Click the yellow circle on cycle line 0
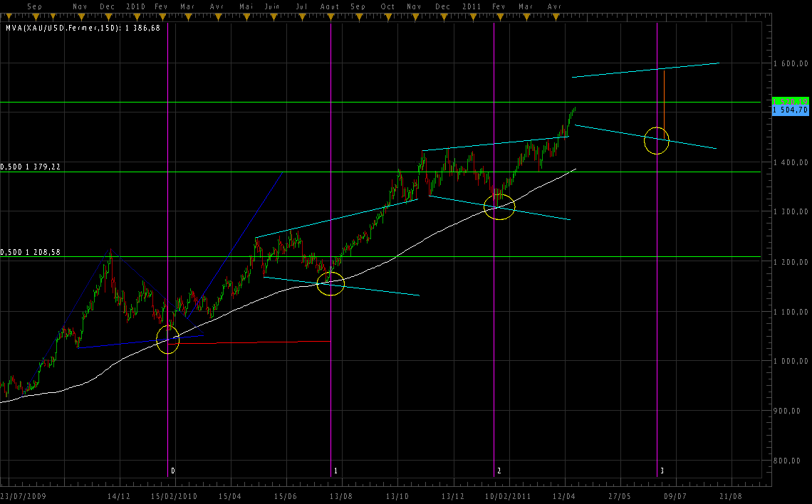The height and width of the screenshot is (504, 812). point(167,340)
